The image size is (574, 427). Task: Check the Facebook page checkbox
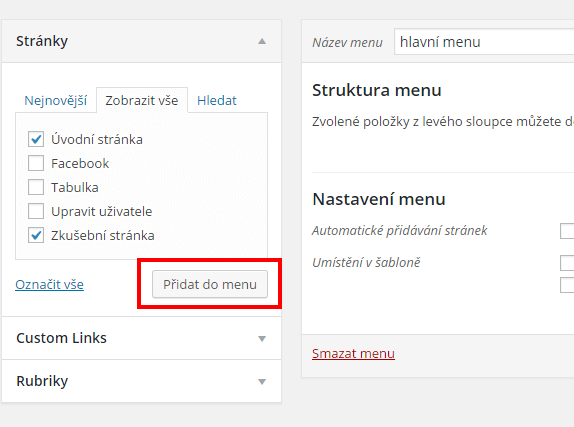[x=36, y=163]
